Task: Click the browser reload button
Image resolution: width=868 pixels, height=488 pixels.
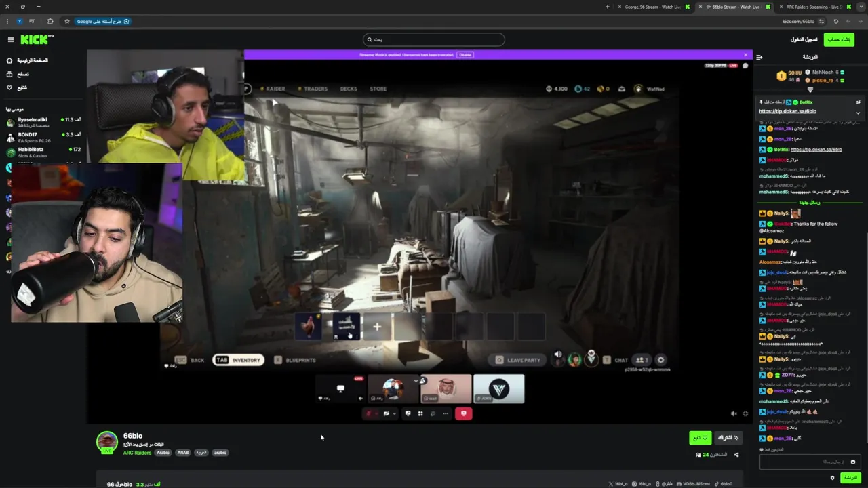Action: click(x=835, y=21)
